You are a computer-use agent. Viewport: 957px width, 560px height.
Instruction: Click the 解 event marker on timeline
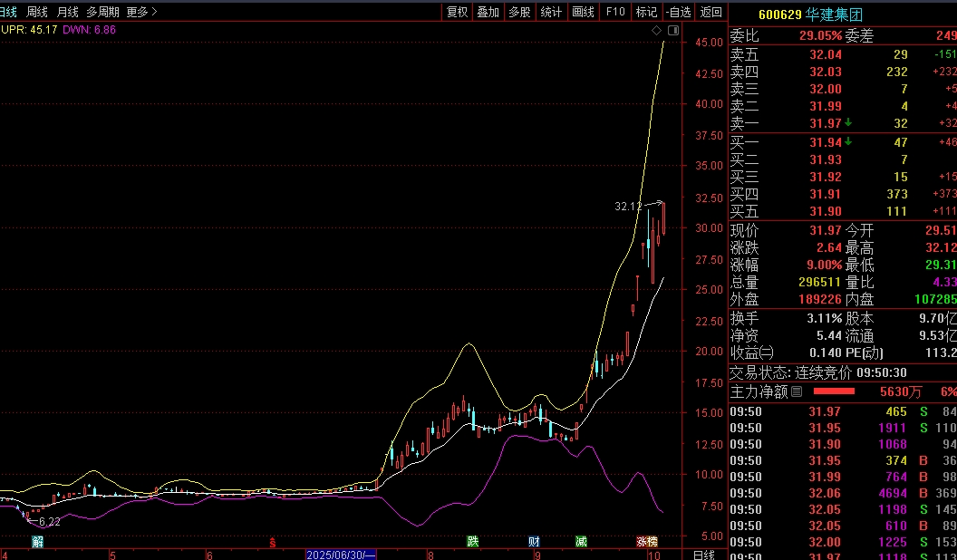(37, 541)
